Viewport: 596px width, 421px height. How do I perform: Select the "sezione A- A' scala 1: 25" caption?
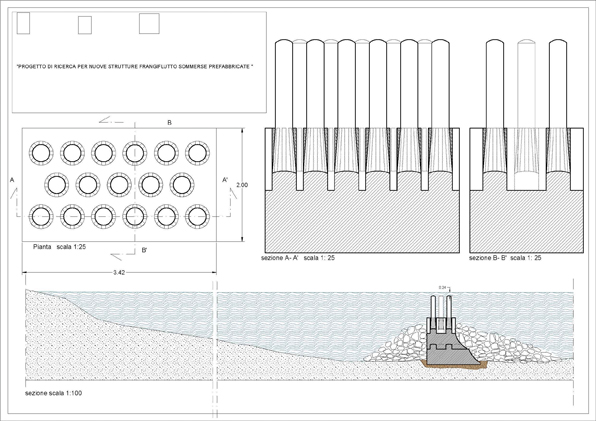tap(298, 258)
